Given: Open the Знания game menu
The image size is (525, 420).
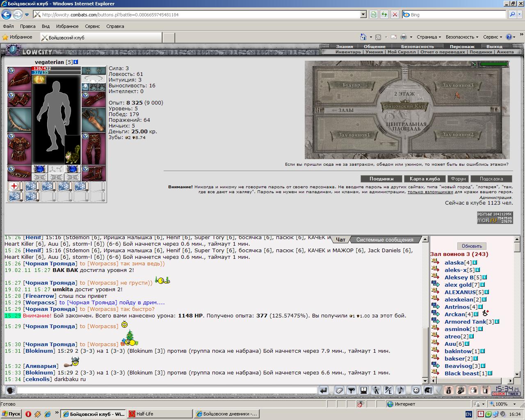Looking at the screenshot, I should (344, 46).
